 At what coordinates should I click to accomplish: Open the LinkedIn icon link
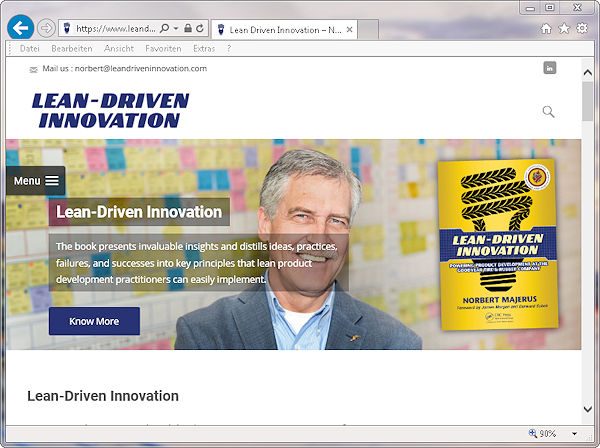click(x=549, y=68)
